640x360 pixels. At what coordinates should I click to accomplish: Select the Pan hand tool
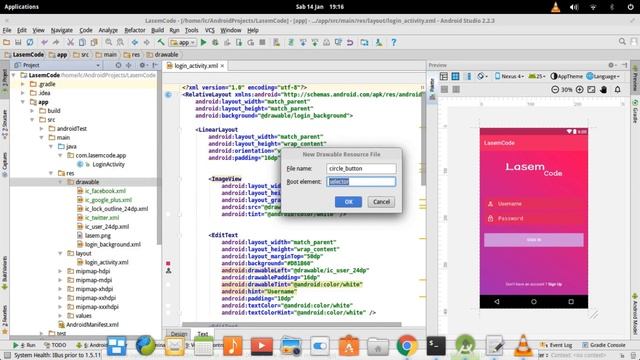(x=604, y=89)
